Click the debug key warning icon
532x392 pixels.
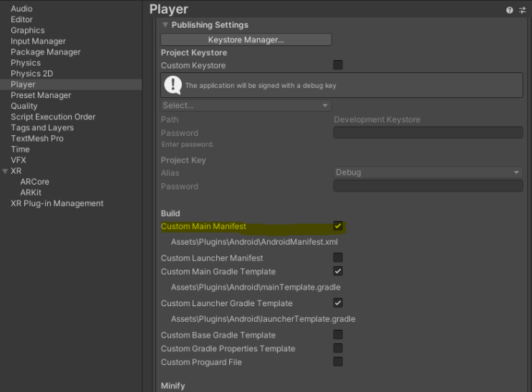pyautogui.click(x=173, y=85)
